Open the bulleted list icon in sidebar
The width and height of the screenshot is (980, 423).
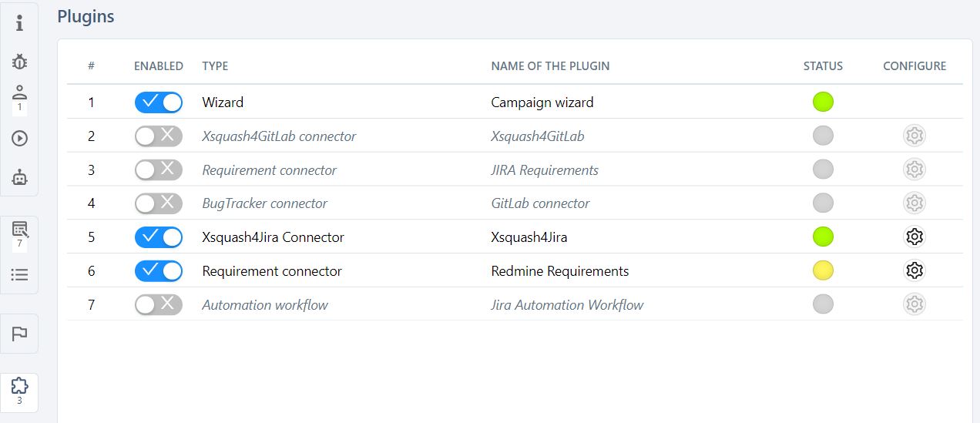[19, 274]
